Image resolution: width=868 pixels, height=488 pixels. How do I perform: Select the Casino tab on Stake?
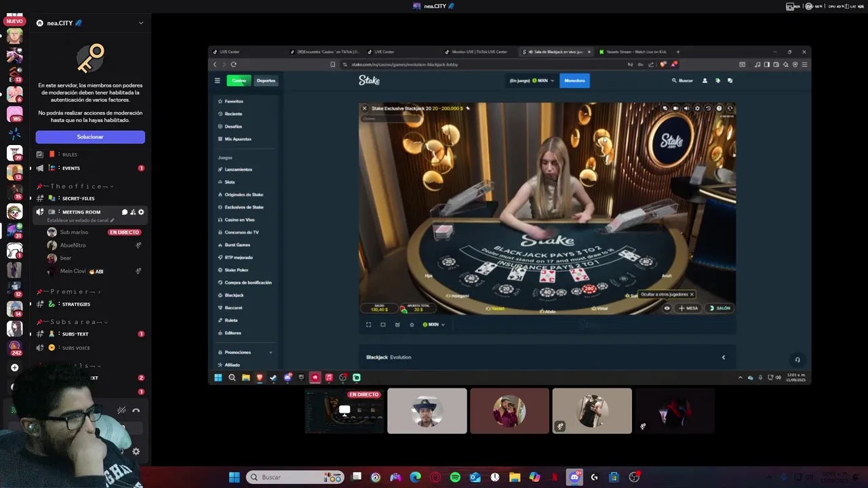pos(239,81)
